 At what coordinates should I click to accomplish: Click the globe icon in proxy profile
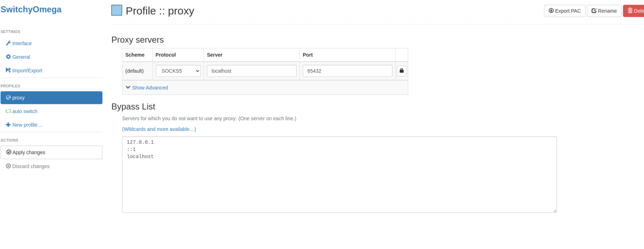pos(8,98)
